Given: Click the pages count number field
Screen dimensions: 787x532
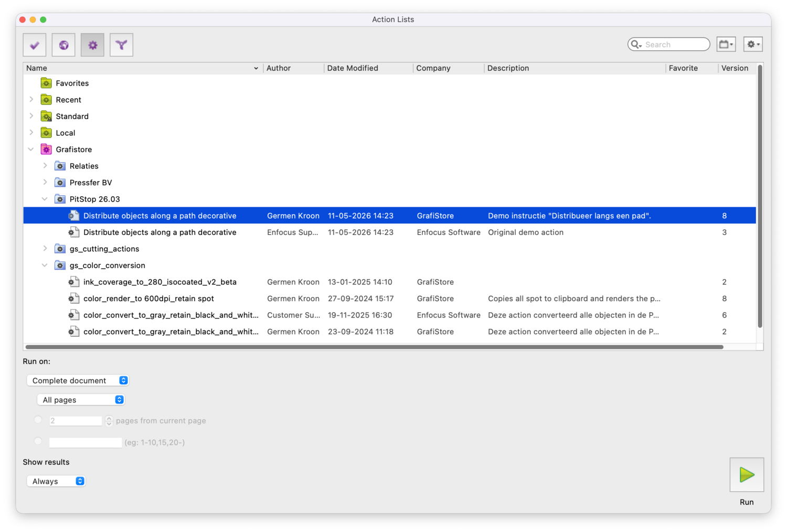Looking at the screenshot, I should pyautogui.click(x=76, y=421).
